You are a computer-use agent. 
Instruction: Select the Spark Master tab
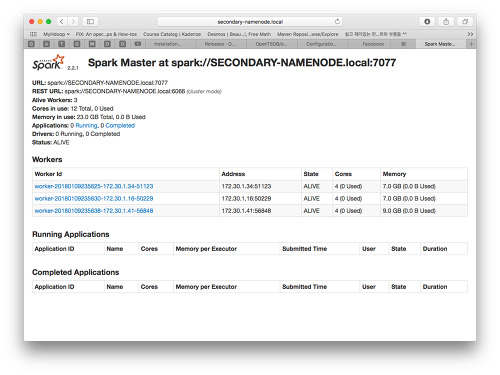pos(440,44)
